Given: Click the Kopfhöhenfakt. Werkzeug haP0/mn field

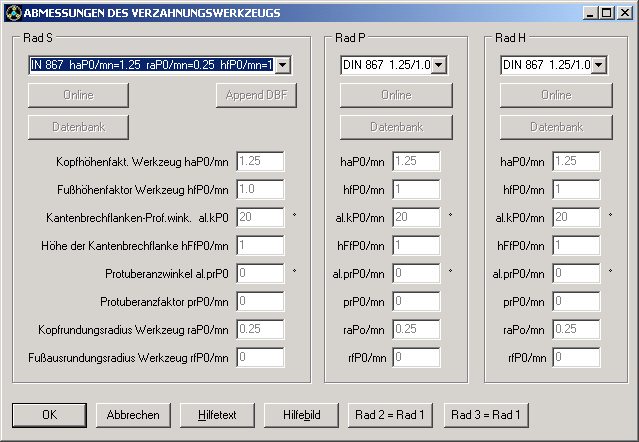Looking at the screenshot, I should [x=260, y=161].
